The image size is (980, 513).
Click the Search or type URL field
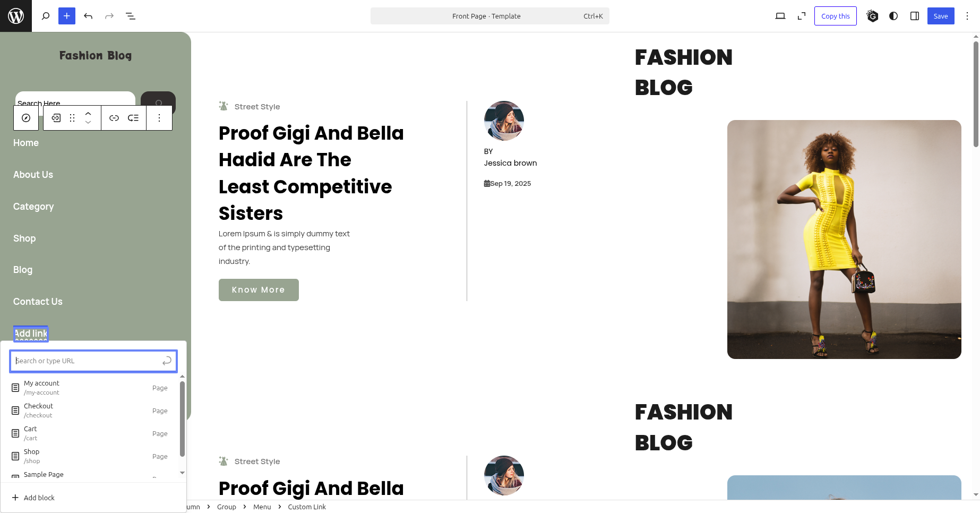pos(88,361)
